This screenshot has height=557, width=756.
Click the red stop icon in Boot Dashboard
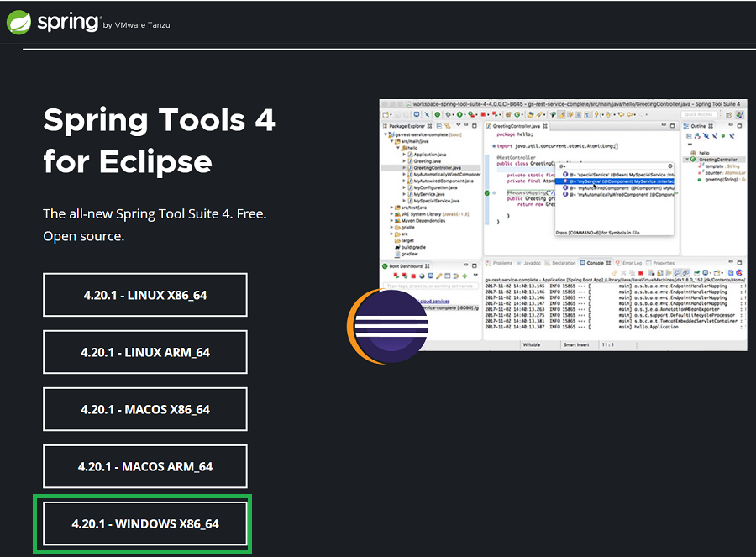click(x=413, y=276)
